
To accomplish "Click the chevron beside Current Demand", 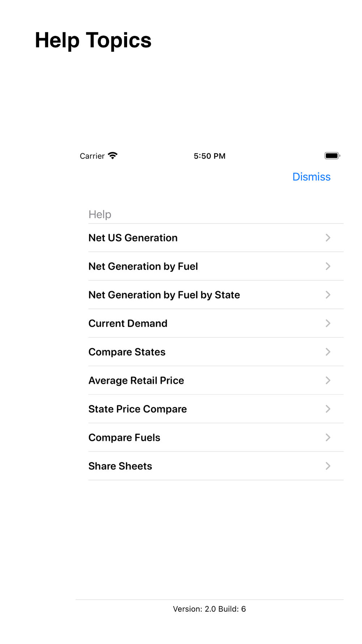I will click(x=328, y=323).
